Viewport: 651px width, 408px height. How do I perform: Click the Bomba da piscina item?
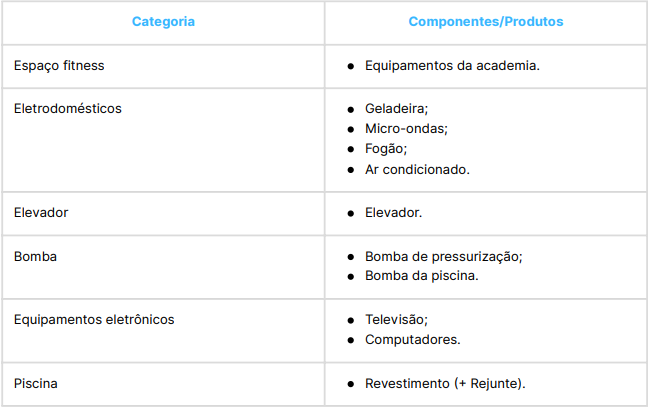coord(421,276)
